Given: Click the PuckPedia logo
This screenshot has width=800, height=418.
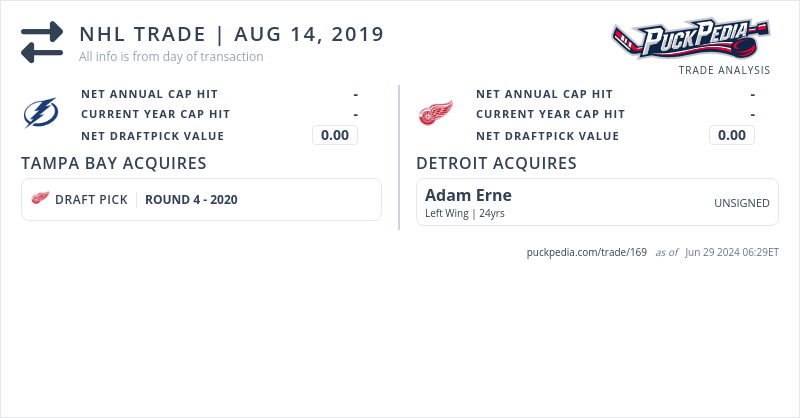Looking at the screenshot, I should point(690,40).
